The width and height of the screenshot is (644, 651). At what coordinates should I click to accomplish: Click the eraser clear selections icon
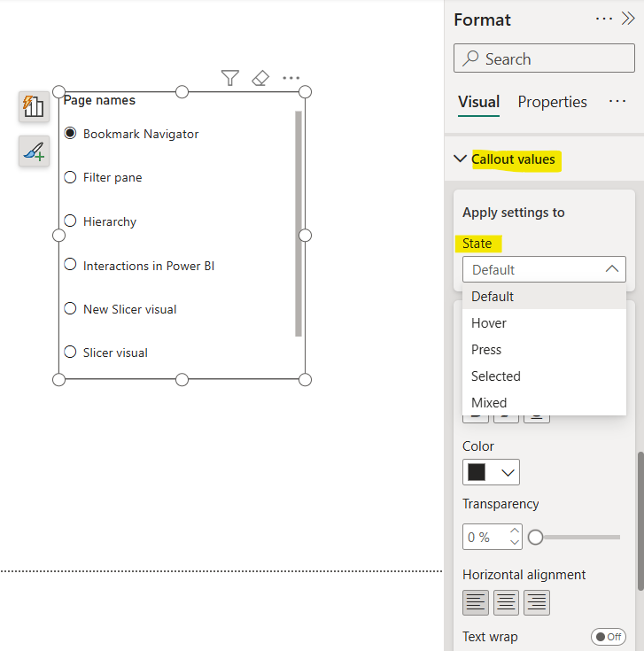pos(260,78)
